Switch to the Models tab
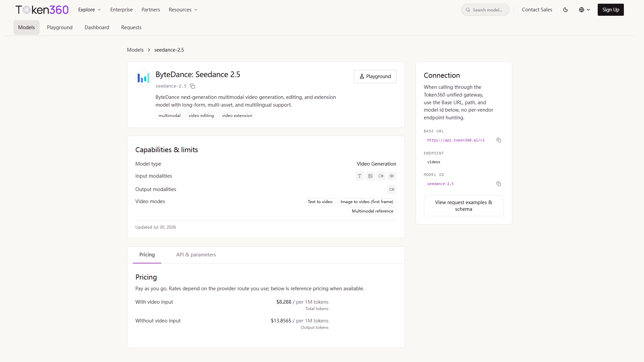The height and width of the screenshot is (362, 644). coord(26,27)
